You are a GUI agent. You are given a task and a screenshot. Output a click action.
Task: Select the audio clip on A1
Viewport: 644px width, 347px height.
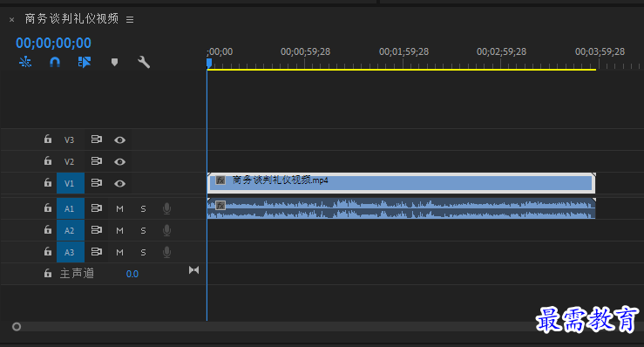click(x=401, y=208)
